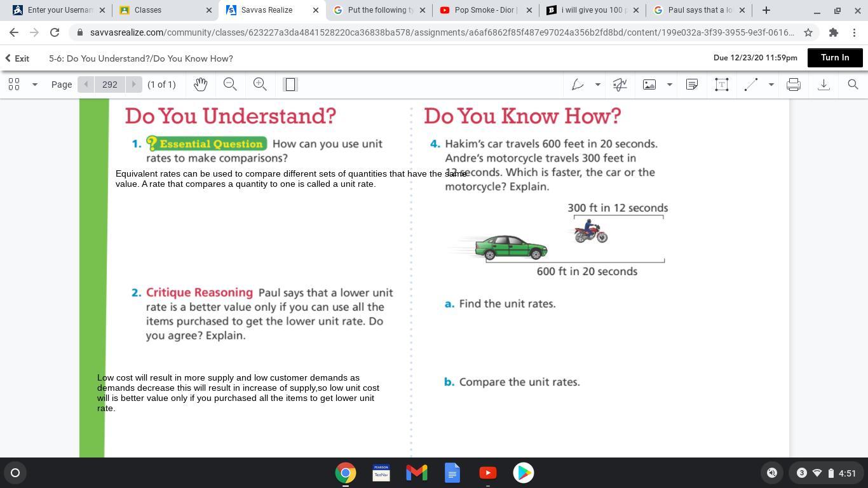The image size is (868, 488).
Task: Close the Classes tab
Action: point(209,10)
